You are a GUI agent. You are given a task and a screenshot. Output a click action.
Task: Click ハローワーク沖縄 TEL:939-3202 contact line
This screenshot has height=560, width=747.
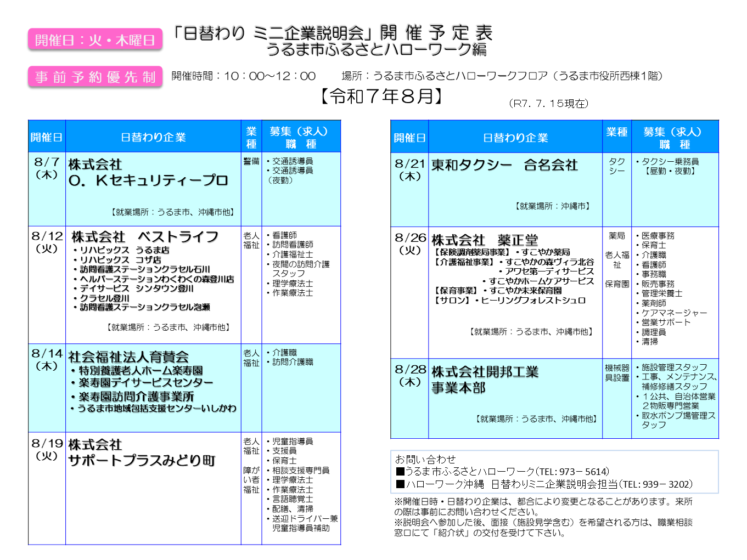click(544, 484)
